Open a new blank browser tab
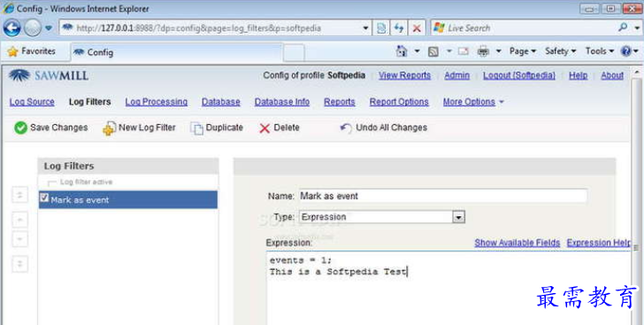644x325 pixels. [294, 52]
